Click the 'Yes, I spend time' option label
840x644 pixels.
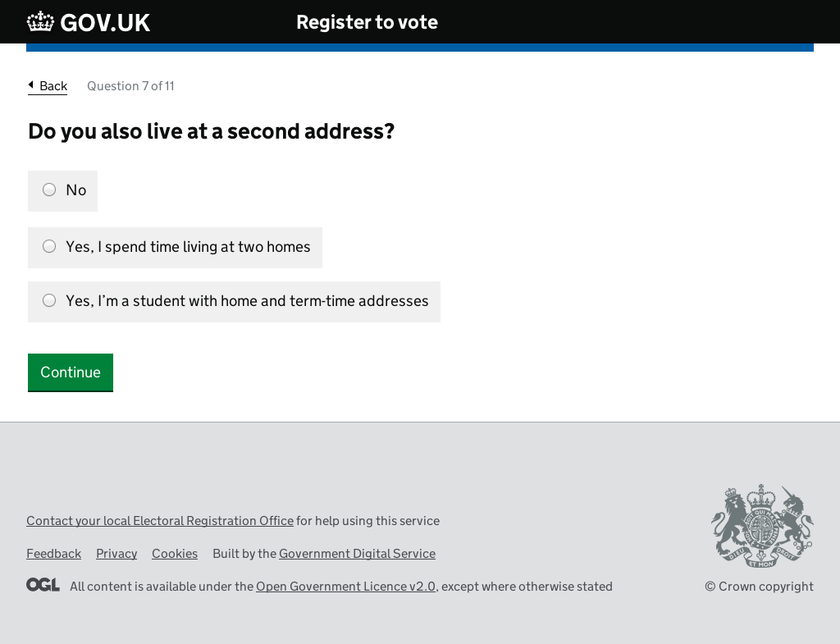pyautogui.click(x=188, y=246)
